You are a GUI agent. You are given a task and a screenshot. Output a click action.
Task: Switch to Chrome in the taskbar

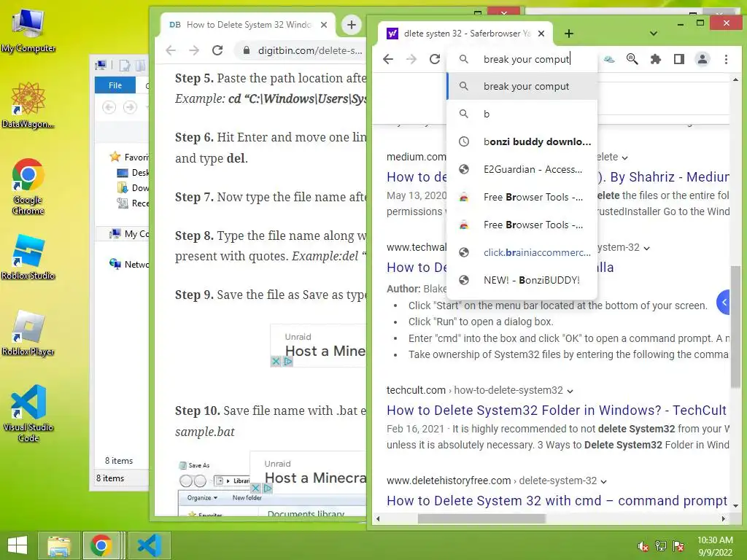coord(101,545)
